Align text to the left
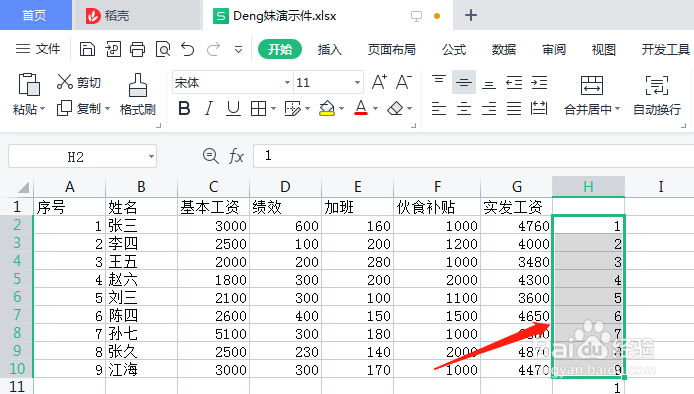Screen dimensions: 694x394 439,108
